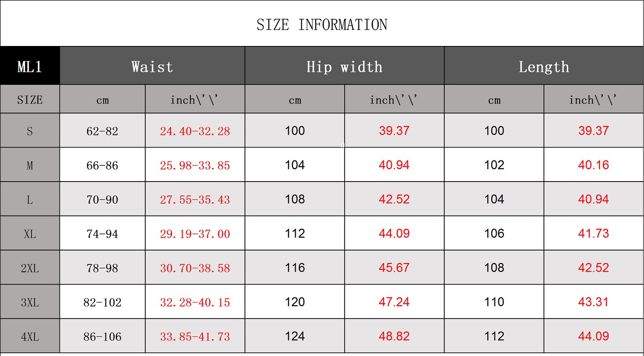This screenshot has height=356, width=644.
Task: Click the red 41.73 length inch value
Action: click(x=593, y=233)
